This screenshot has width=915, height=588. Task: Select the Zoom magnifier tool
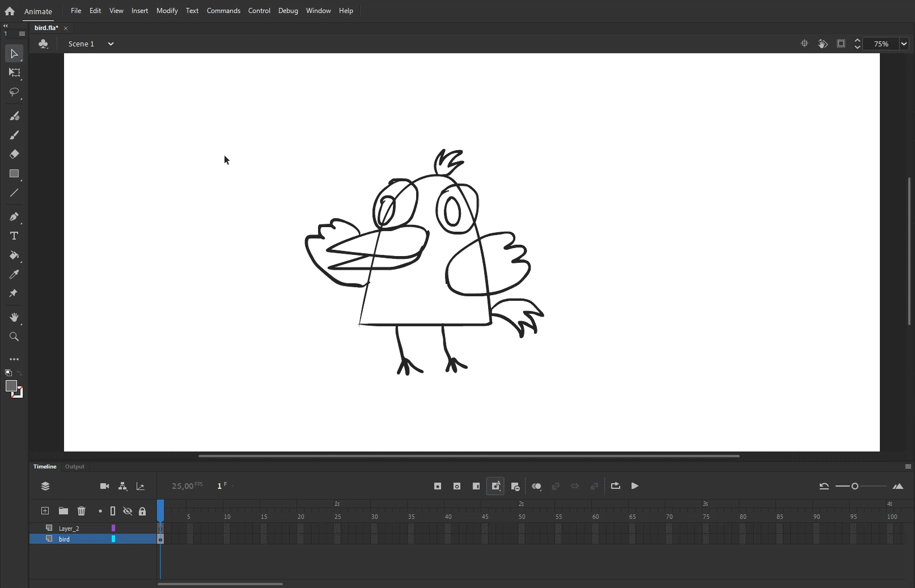(x=14, y=336)
